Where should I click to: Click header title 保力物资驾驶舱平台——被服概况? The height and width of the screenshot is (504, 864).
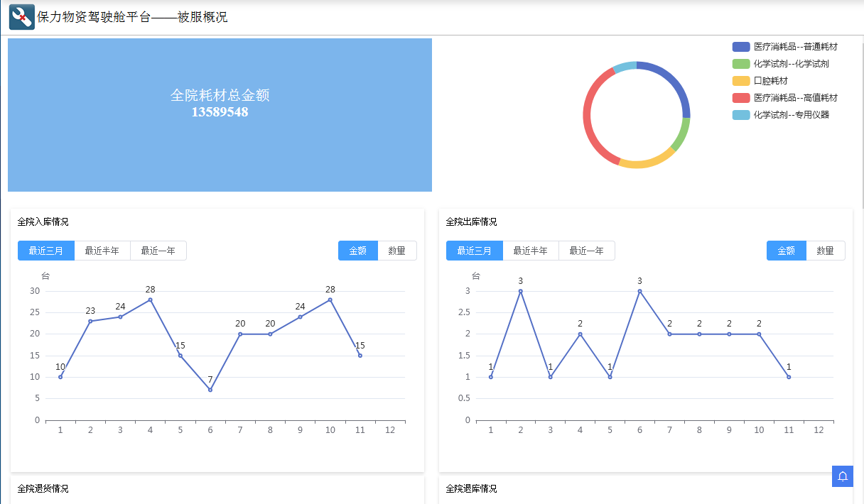132,17
